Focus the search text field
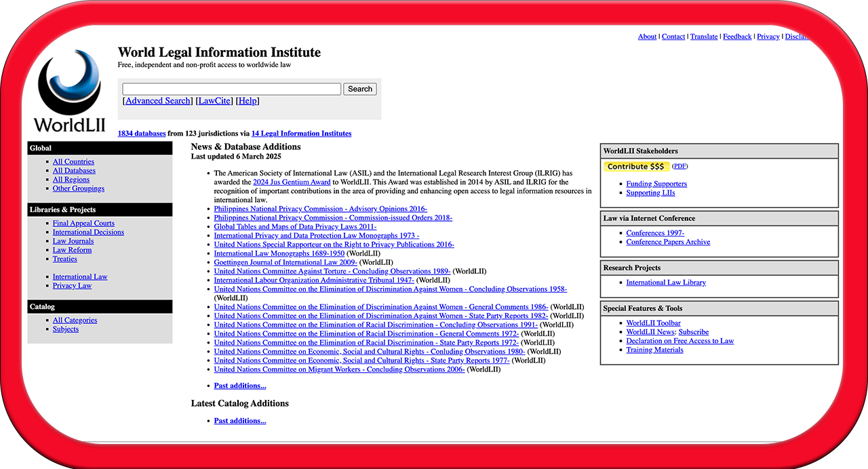Viewport: 868px width, 469px height. 231,89
